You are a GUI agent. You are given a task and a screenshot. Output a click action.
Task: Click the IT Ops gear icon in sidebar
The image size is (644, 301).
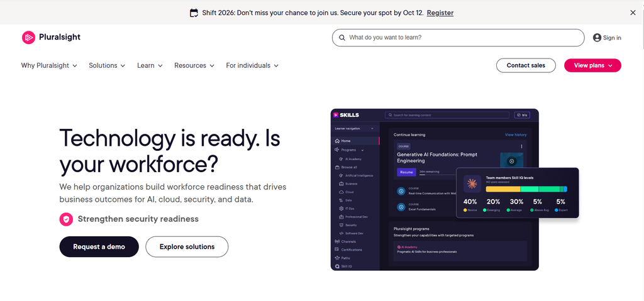pyautogui.click(x=341, y=209)
